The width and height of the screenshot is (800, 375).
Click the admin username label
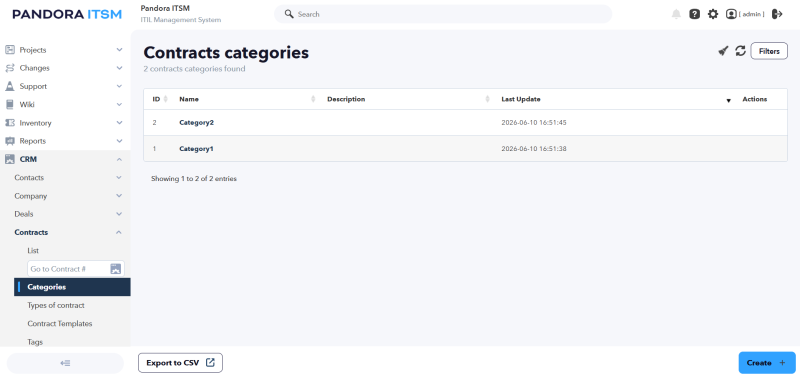752,14
